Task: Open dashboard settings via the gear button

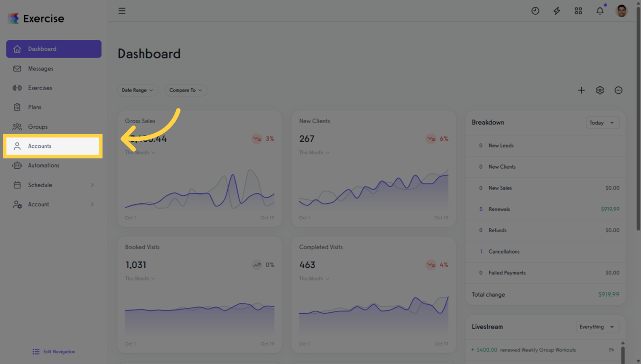Action: coord(600,90)
